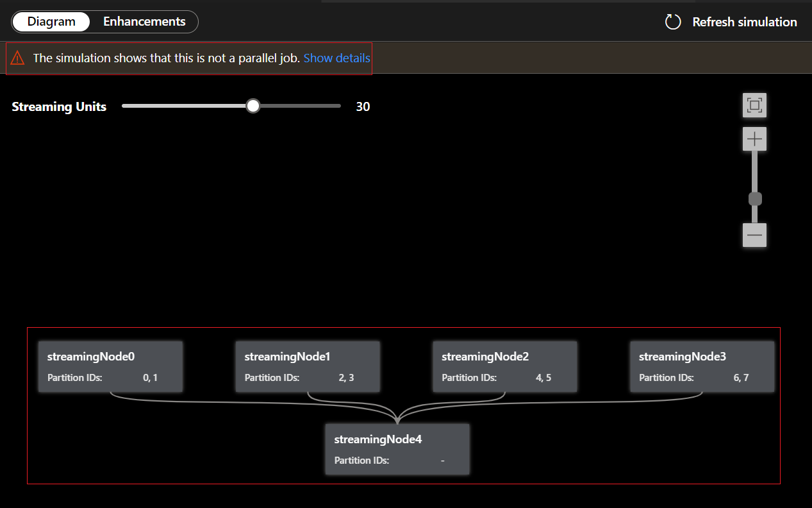
Task: Zoom in with the plus button
Action: [x=754, y=139]
